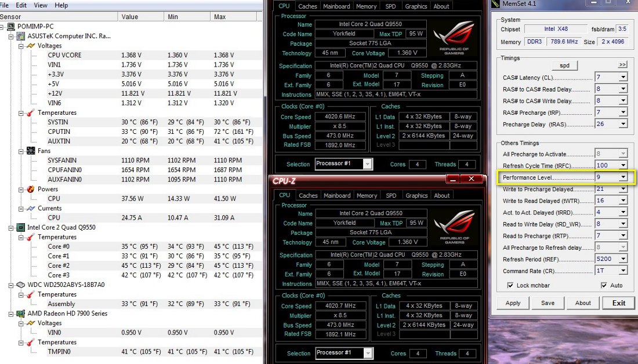Viewport: 638px width, 364px height.
Task: Open the Performance Level dropdown
Action: click(x=623, y=177)
